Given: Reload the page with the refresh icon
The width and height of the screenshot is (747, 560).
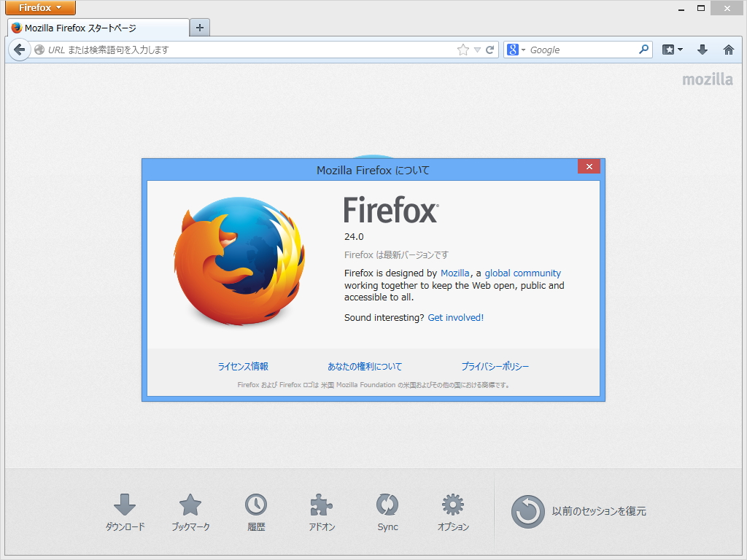Looking at the screenshot, I should pos(491,50).
